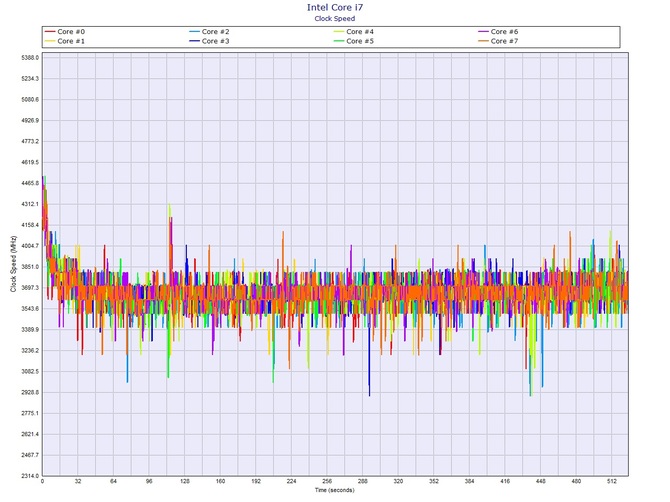Click the orange Core #7 color line
Screen dimensions: 670x502
pos(483,41)
